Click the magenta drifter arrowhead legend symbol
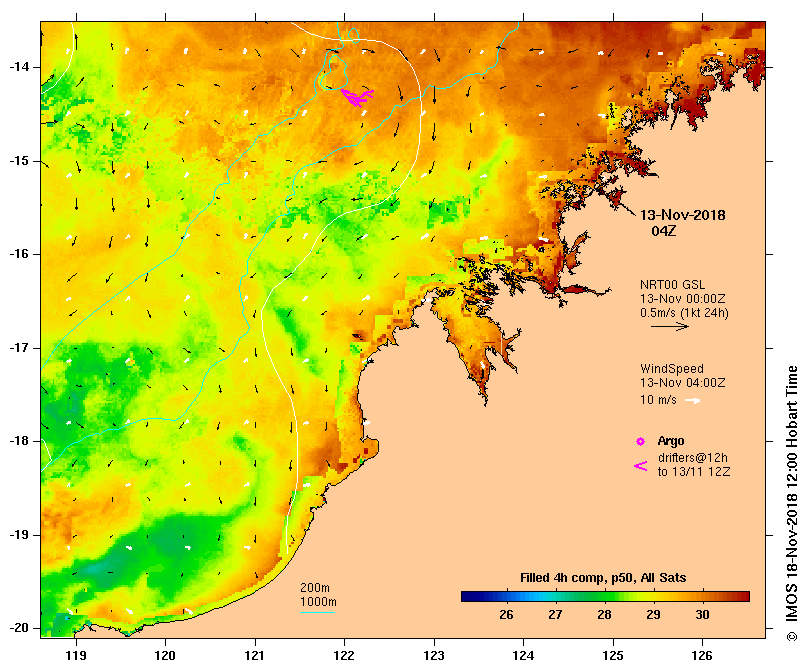The width and height of the screenshot is (809, 672). pyautogui.click(x=640, y=466)
